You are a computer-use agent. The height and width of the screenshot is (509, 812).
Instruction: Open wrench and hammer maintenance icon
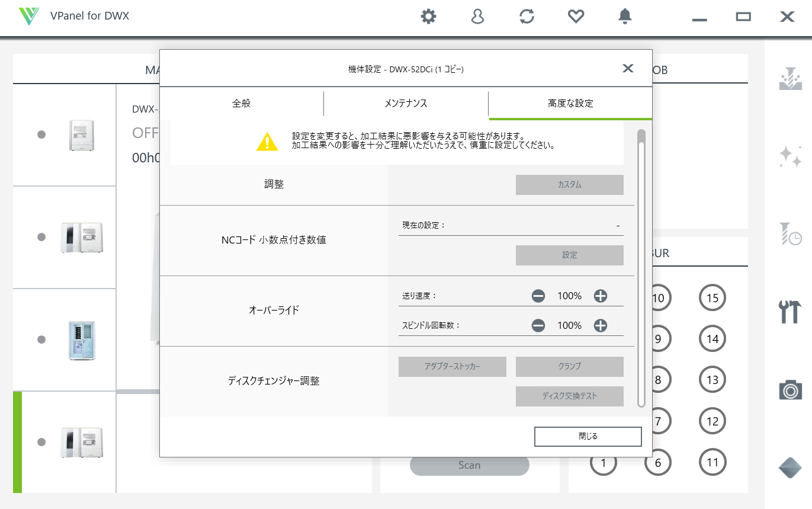point(790,312)
